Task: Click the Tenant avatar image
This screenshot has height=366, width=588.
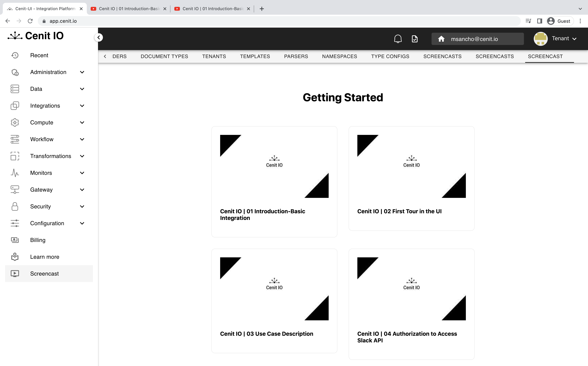Action: [x=541, y=39]
